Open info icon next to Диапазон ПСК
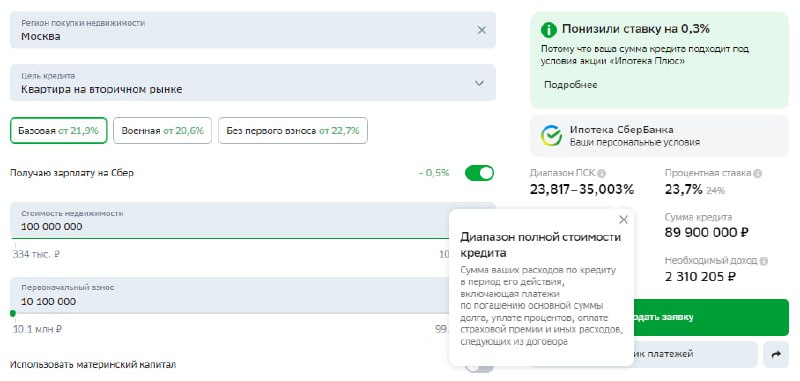800x381 pixels. 602,173
